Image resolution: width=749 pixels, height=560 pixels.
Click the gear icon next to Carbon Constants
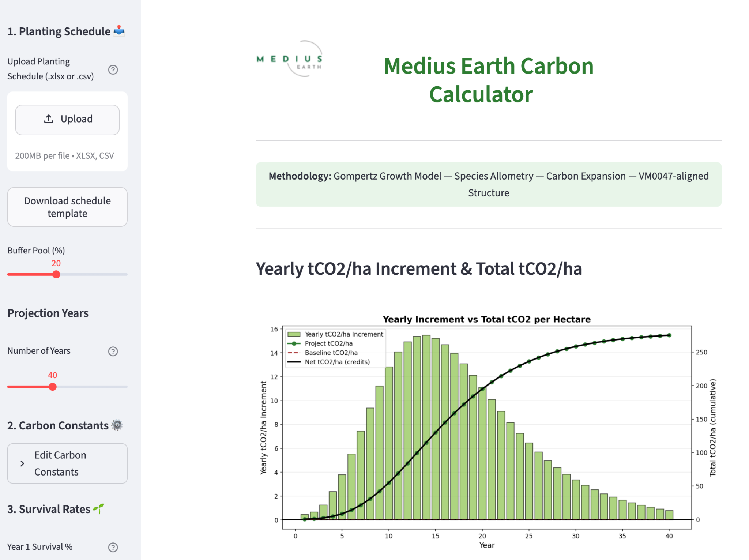click(117, 425)
